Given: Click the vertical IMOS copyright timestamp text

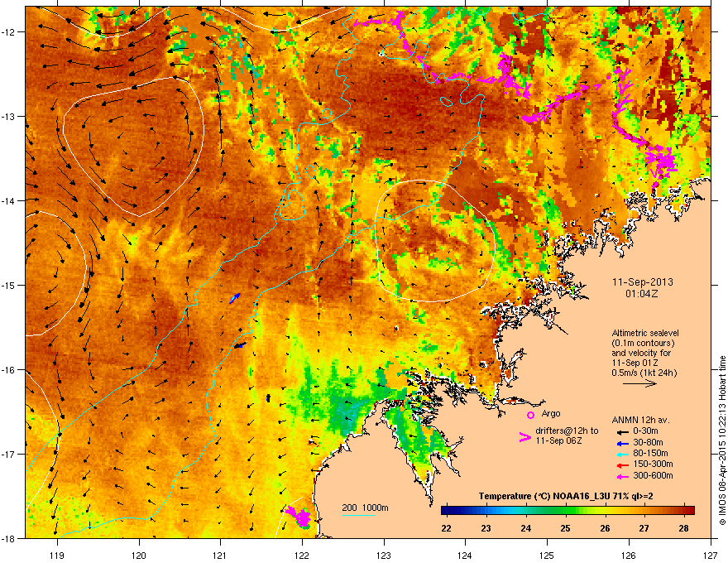Looking at the screenshot, I should click(722, 440).
